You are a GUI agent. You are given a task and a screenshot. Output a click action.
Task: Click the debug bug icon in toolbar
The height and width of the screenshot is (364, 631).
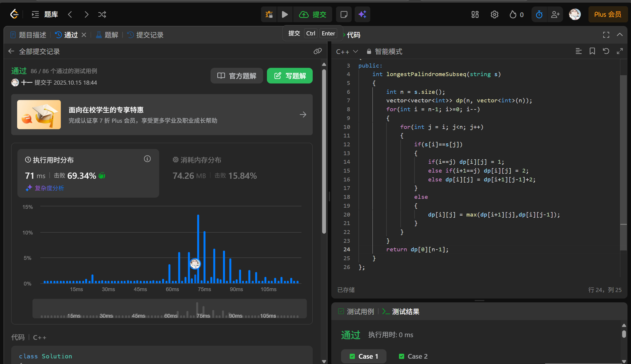pyautogui.click(x=269, y=14)
